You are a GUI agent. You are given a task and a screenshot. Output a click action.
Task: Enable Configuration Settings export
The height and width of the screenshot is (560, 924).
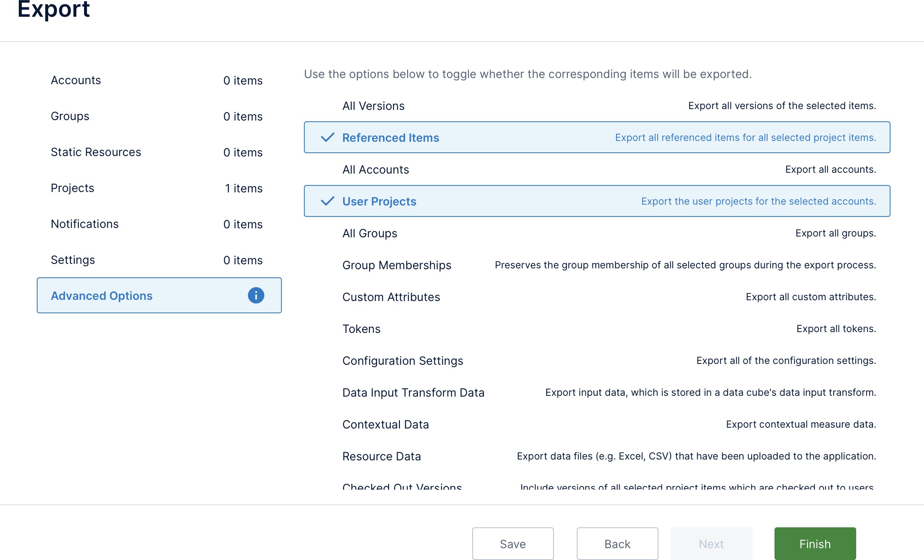click(x=402, y=361)
